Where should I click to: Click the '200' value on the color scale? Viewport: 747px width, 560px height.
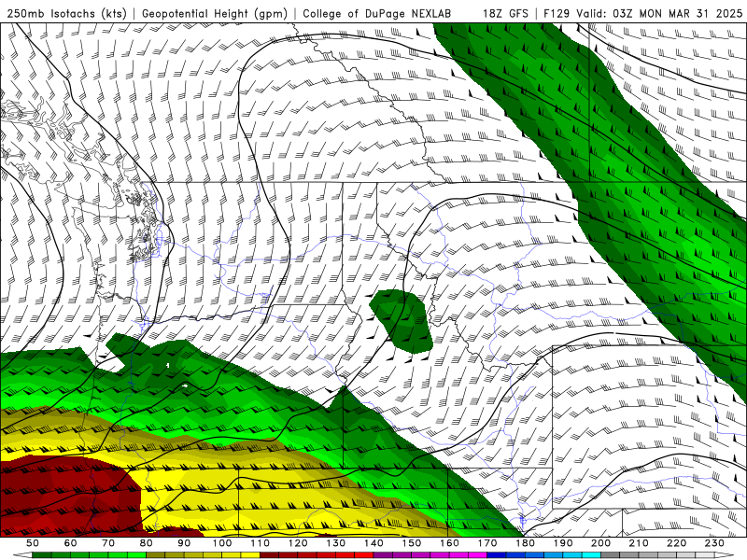tap(601, 543)
